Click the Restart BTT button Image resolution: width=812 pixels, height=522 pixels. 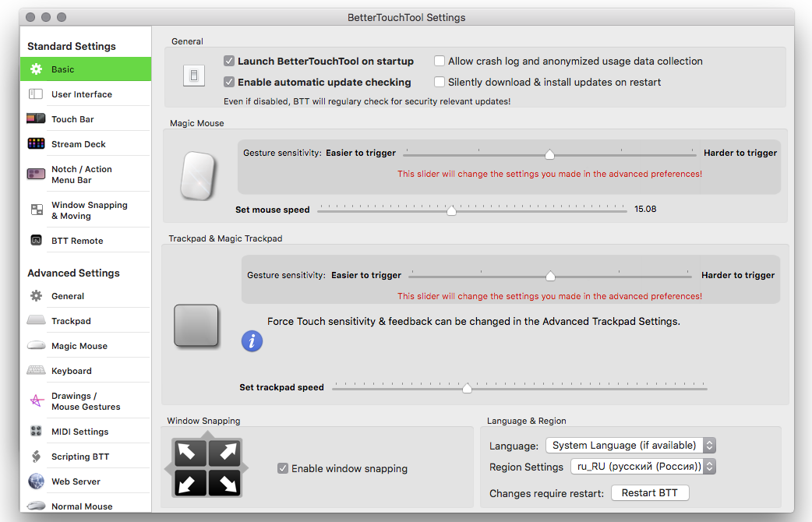pos(650,493)
